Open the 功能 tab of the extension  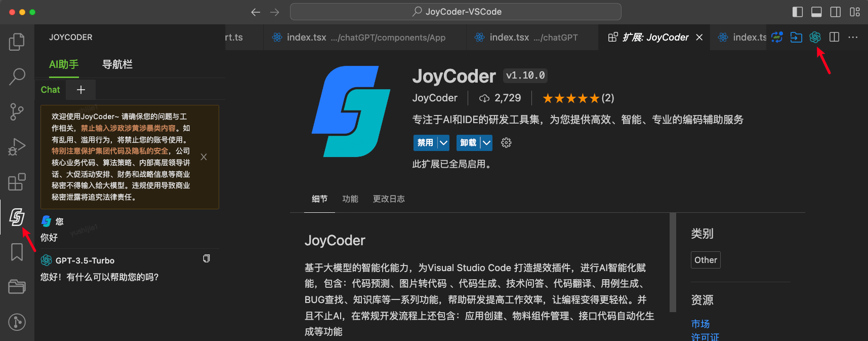point(350,199)
